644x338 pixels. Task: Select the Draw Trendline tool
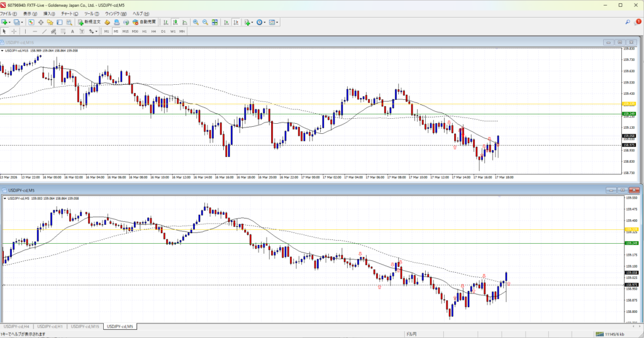(x=44, y=31)
